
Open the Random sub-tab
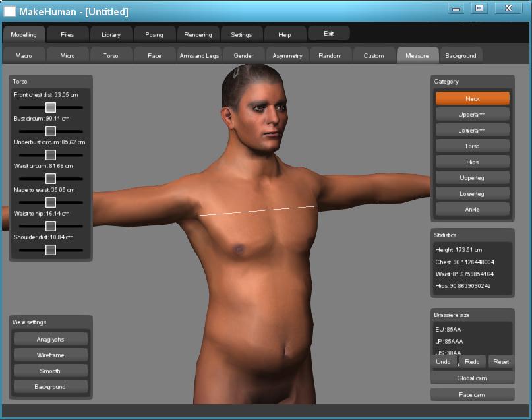coord(330,55)
